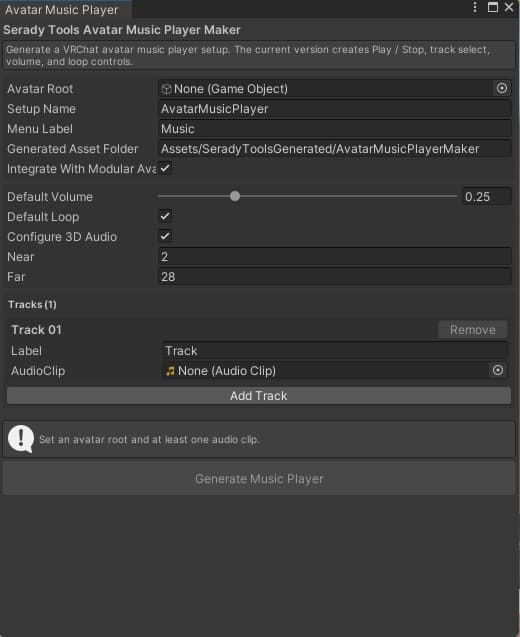Click the Setup Name text field
Image resolution: width=520 pixels, height=637 pixels.
coord(335,109)
